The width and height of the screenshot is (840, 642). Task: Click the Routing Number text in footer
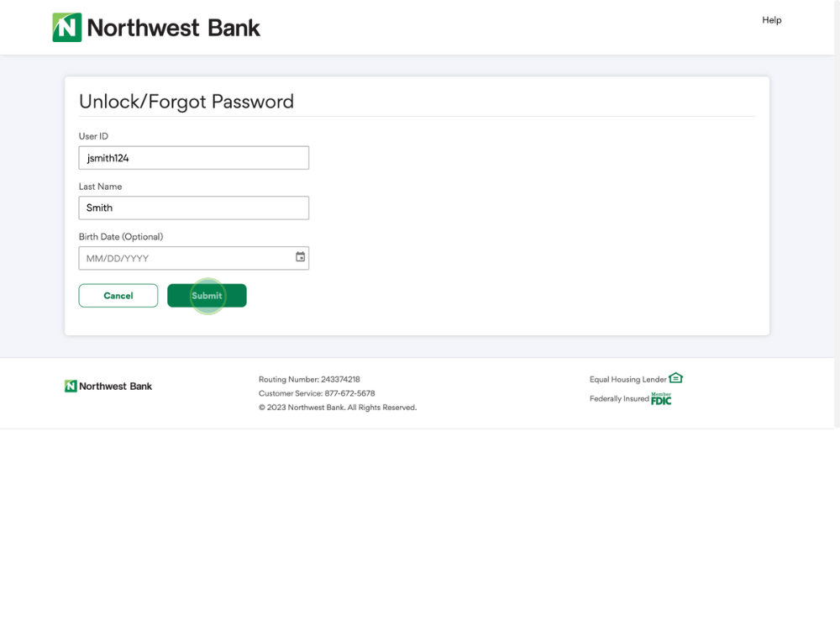tap(309, 380)
